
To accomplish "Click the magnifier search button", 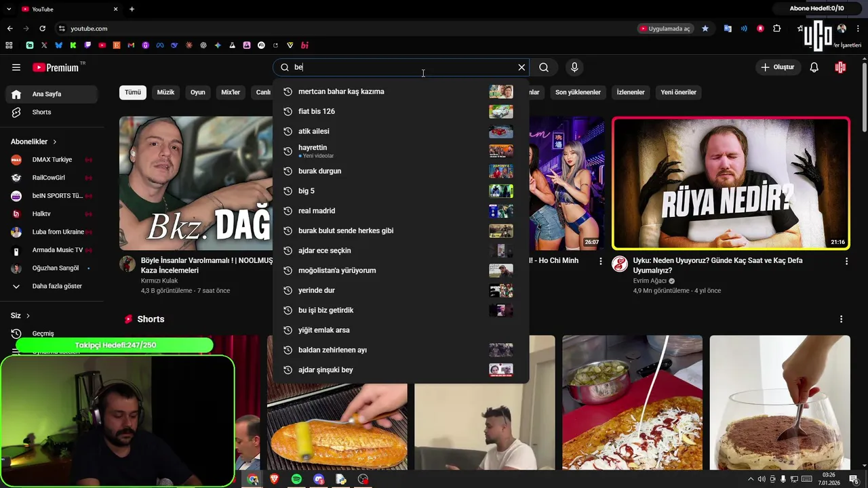I will tap(544, 67).
